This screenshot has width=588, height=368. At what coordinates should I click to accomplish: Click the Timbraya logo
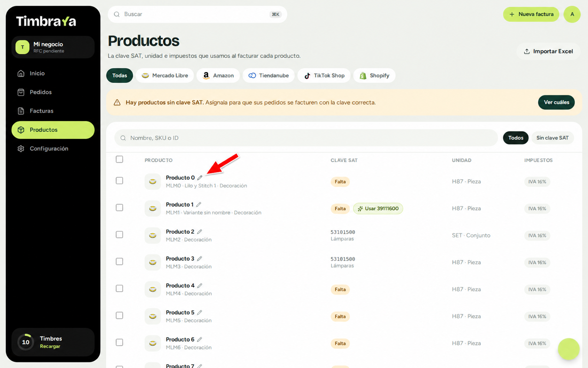pyautogui.click(x=46, y=21)
